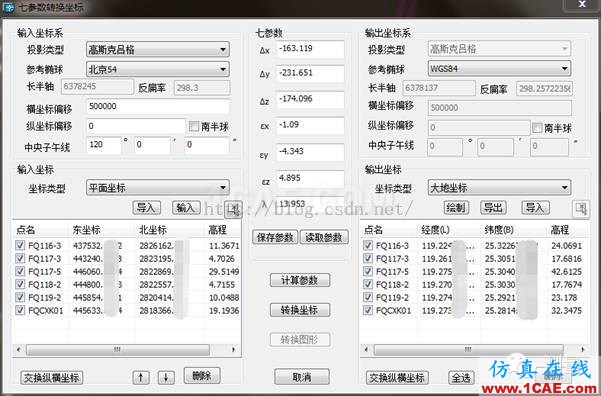
Task: Click input 纵坐标偏移 field
Action: [x=136, y=126]
